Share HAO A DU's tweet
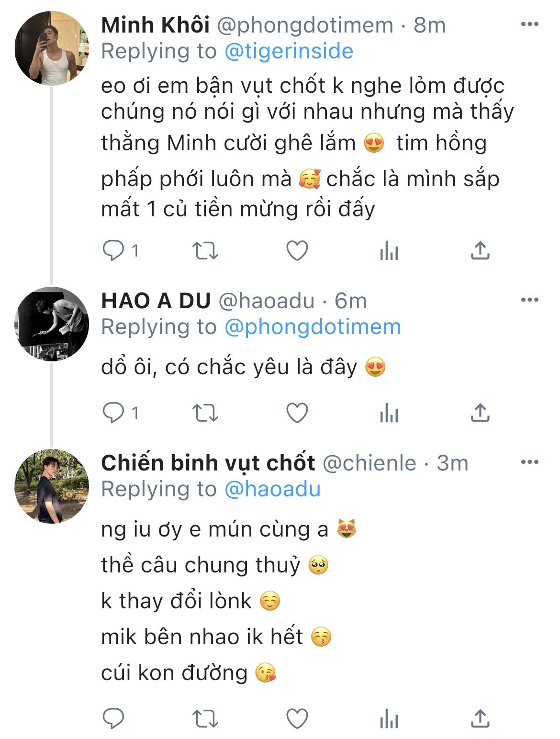This screenshot has height=739, width=560. 480,413
